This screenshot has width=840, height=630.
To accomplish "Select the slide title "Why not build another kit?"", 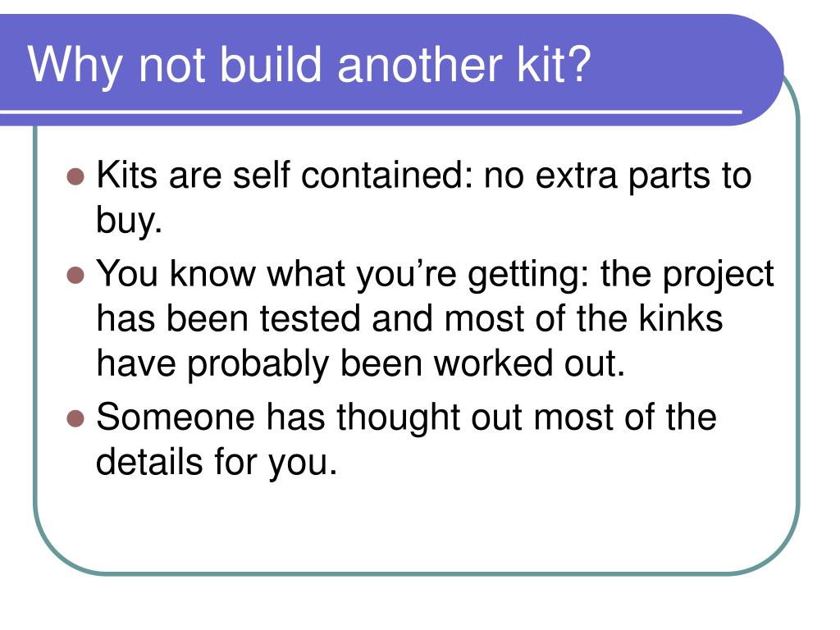I will point(309,66).
